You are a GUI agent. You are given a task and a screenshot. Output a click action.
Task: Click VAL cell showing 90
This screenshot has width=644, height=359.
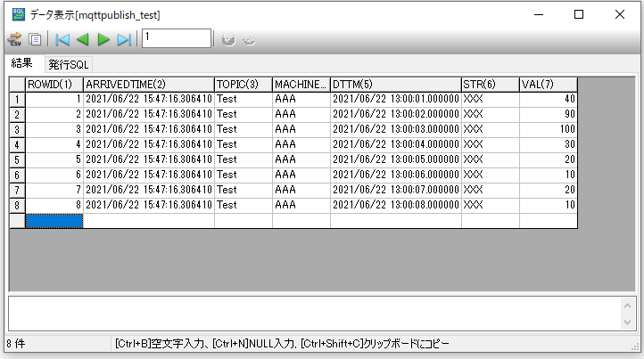coord(549,114)
